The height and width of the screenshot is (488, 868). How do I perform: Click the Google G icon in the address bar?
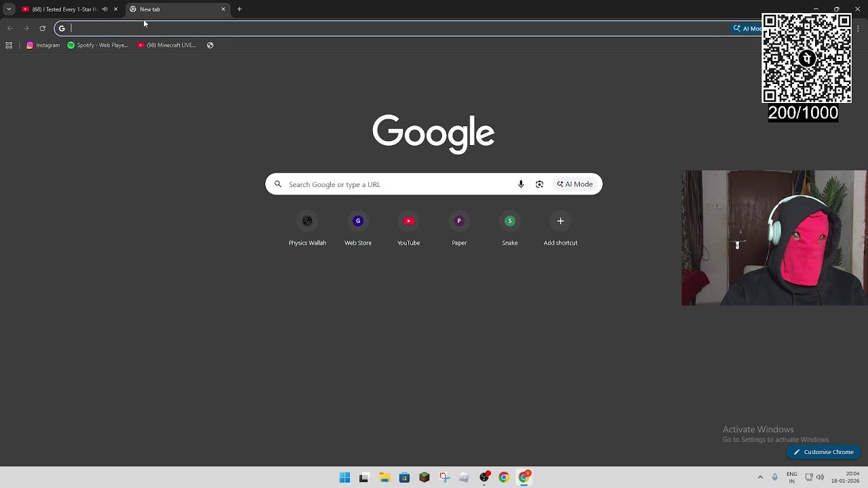coord(62,28)
